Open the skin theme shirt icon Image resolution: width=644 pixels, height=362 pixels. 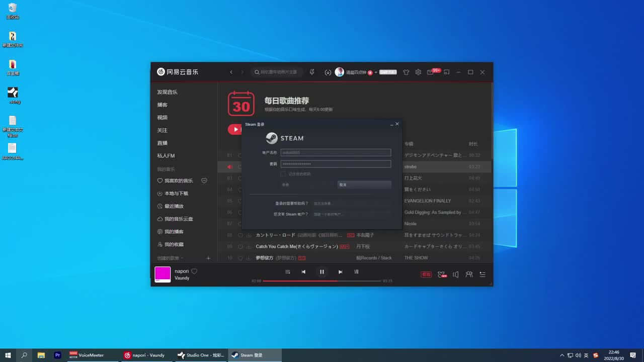tap(407, 72)
